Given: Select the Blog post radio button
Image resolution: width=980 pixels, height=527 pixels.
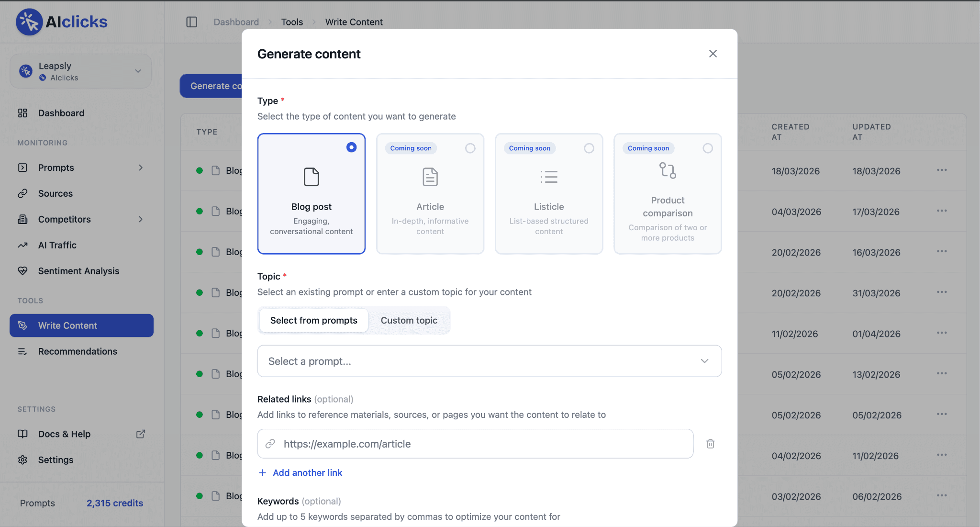Looking at the screenshot, I should [x=351, y=147].
